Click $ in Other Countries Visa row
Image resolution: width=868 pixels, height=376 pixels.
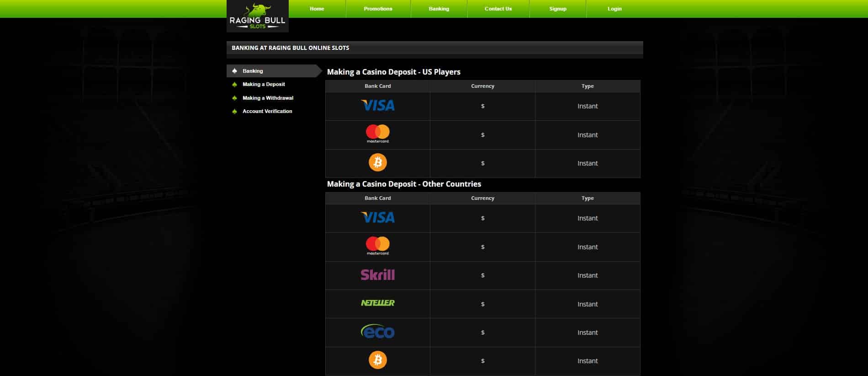(x=483, y=218)
